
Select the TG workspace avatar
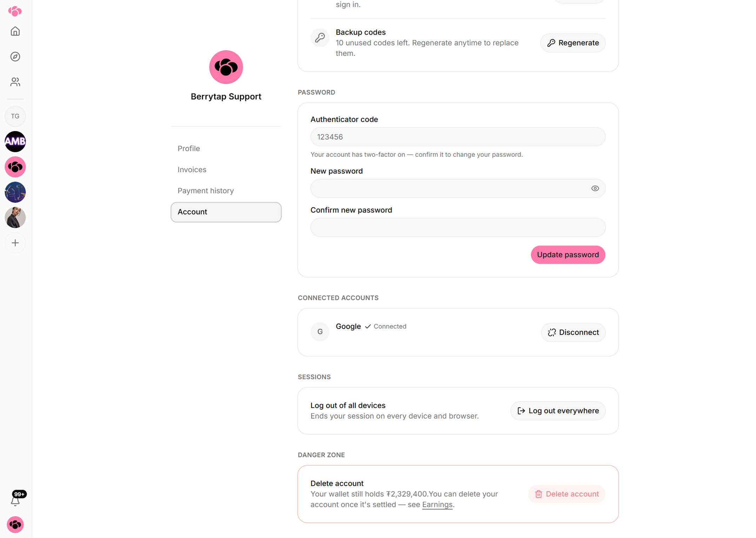point(15,116)
